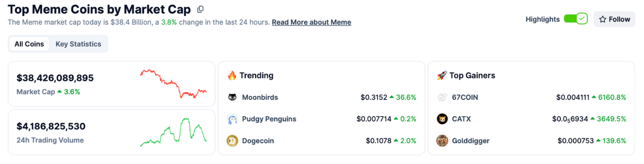Viewport: 644px width, 164px height.
Task: Open the Read More about Meme link
Action: 311,22
